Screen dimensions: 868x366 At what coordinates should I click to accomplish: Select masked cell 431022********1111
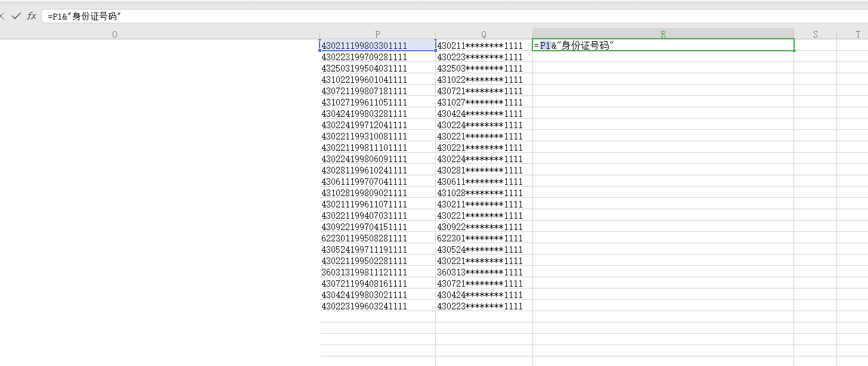483,79
